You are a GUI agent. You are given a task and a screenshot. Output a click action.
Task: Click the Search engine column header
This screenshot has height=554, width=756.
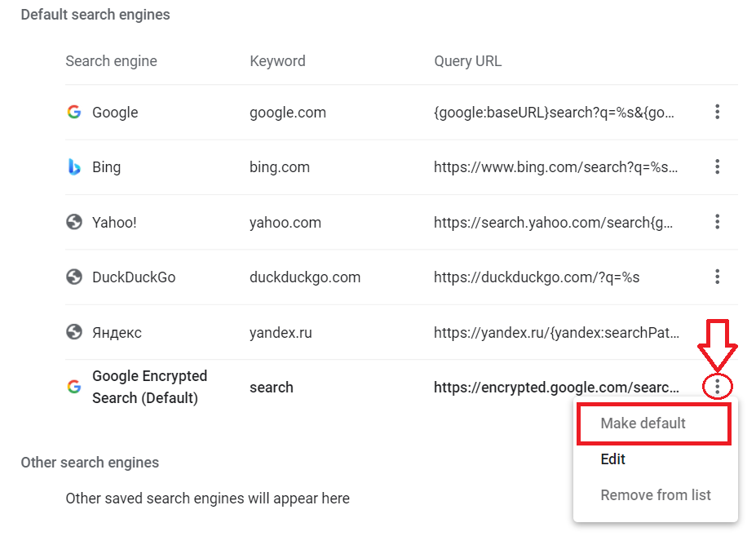(111, 61)
